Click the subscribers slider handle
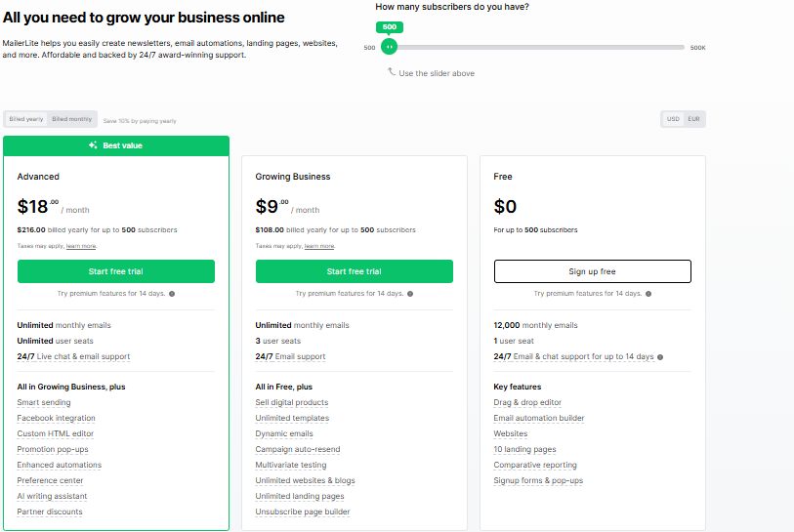794x532 pixels. (x=389, y=46)
